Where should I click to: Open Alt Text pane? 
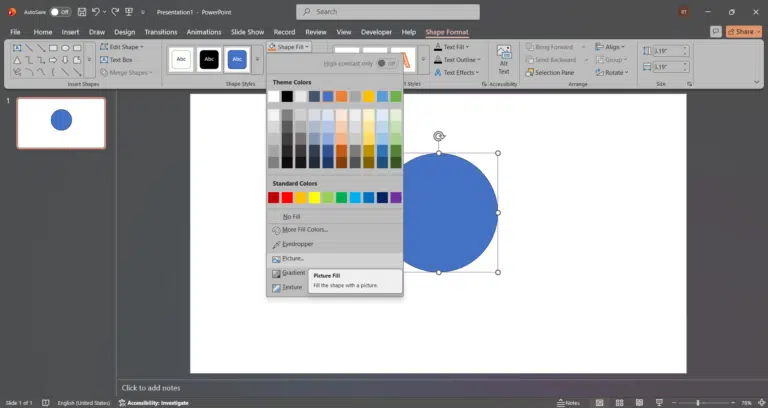(504, 60)
